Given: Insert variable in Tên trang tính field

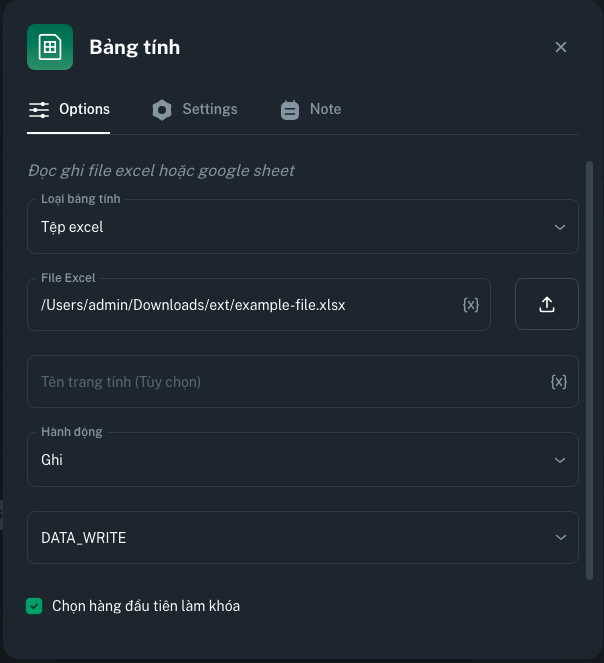Looking at the screenshot, I should coord(559,381).
